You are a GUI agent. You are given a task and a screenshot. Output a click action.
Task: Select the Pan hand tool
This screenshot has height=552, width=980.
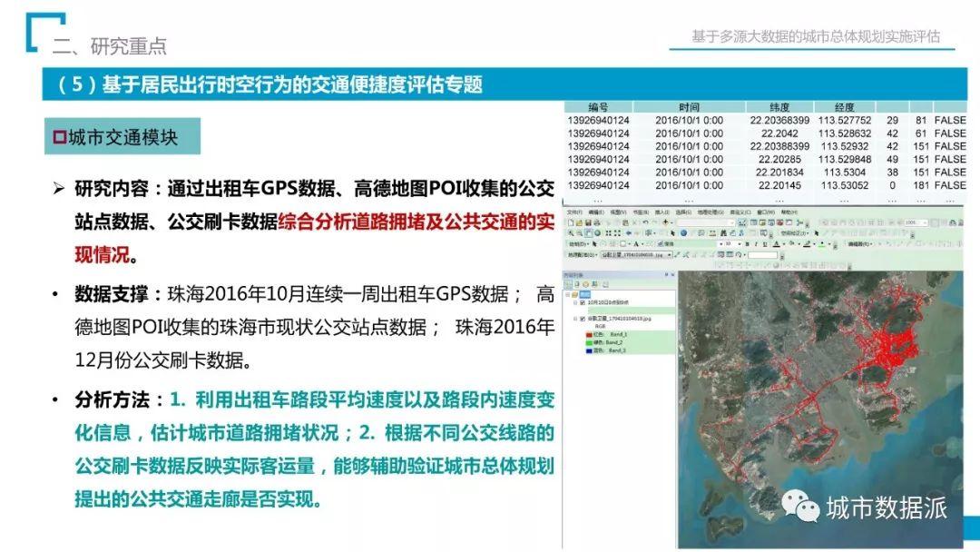589,233
